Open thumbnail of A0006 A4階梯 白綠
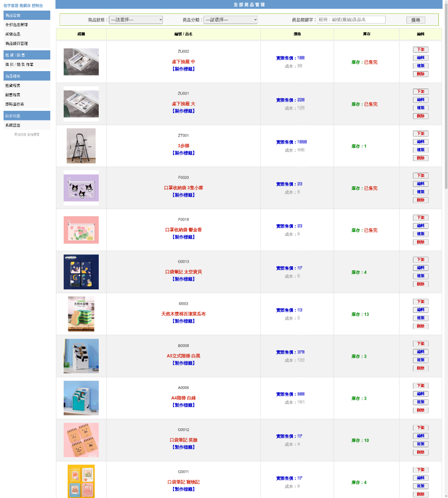 (81, 398)
